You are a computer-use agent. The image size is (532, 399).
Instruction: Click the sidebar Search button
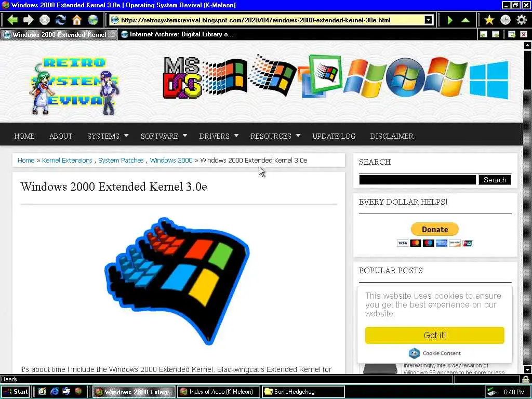[495, 180]
